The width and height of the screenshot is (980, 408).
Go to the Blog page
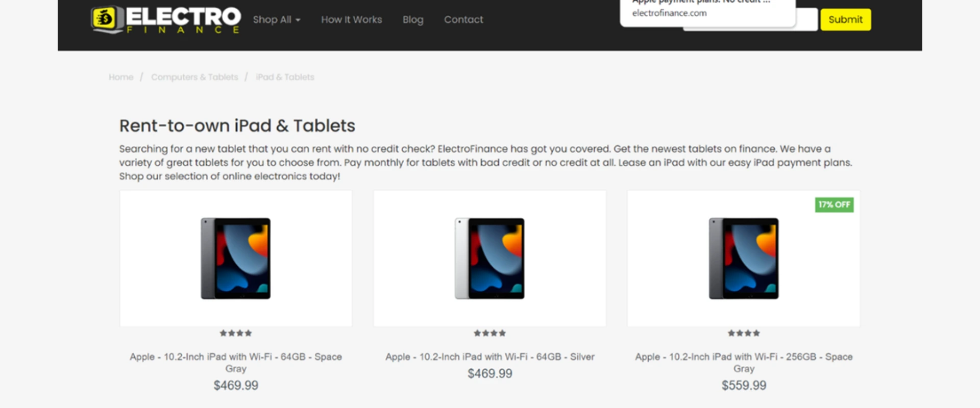412,19
